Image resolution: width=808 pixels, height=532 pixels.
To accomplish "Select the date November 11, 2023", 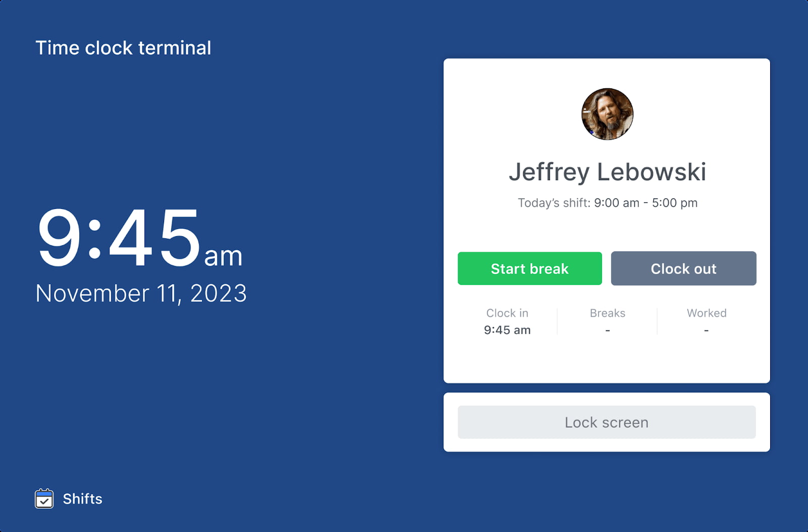I will point(140,293).
